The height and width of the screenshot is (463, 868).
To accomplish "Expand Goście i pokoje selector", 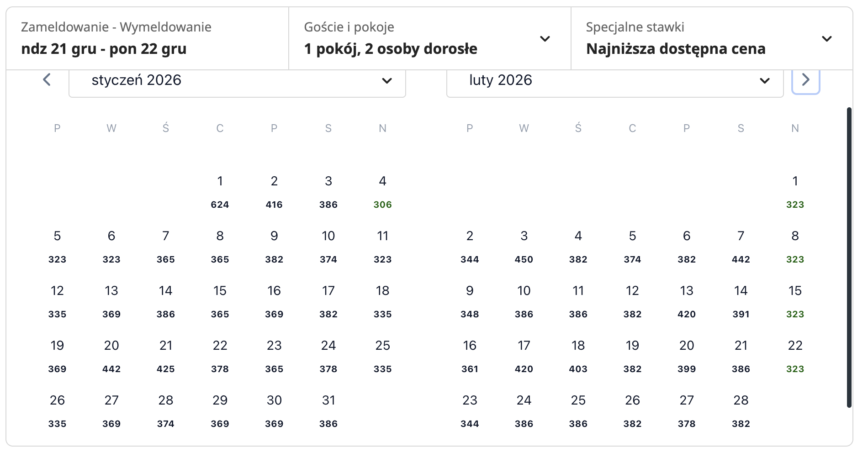I will pyautogui.click(x=429, y=39).
